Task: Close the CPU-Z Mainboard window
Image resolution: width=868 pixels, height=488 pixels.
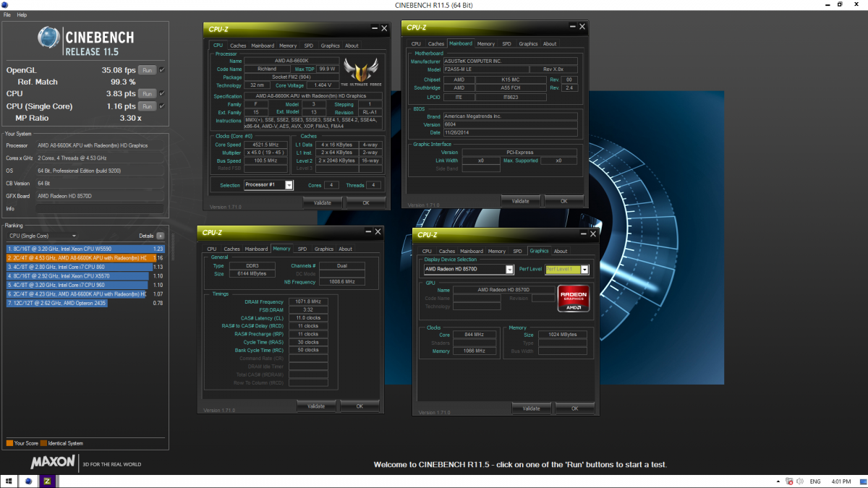Action: tap(582, 27)
